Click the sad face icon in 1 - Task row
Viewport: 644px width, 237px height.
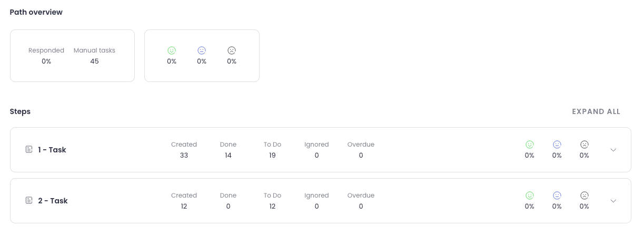pyautogui.click(x=584, y=144)
